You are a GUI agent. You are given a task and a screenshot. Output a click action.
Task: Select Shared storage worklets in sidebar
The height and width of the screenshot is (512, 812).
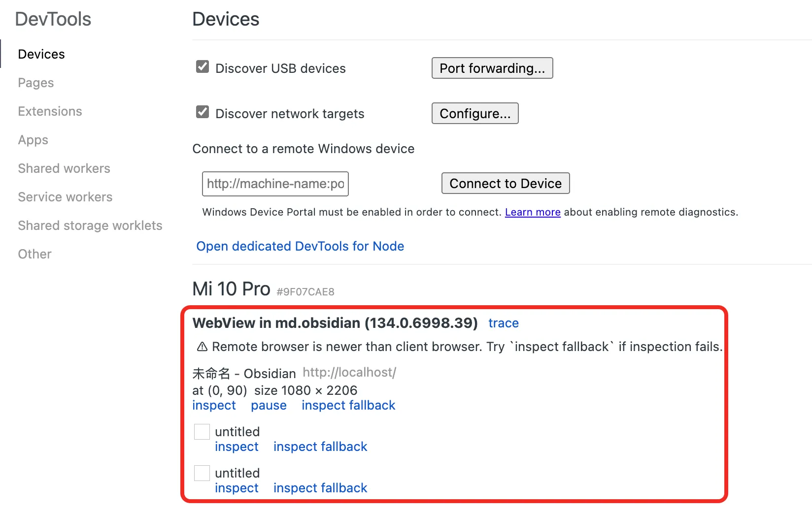click(x=90, y=225)
